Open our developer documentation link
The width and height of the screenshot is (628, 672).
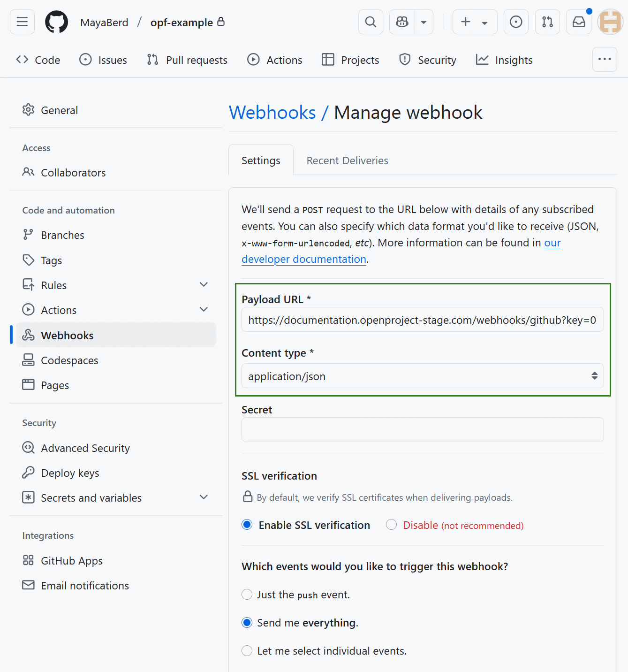click(304, 259)
